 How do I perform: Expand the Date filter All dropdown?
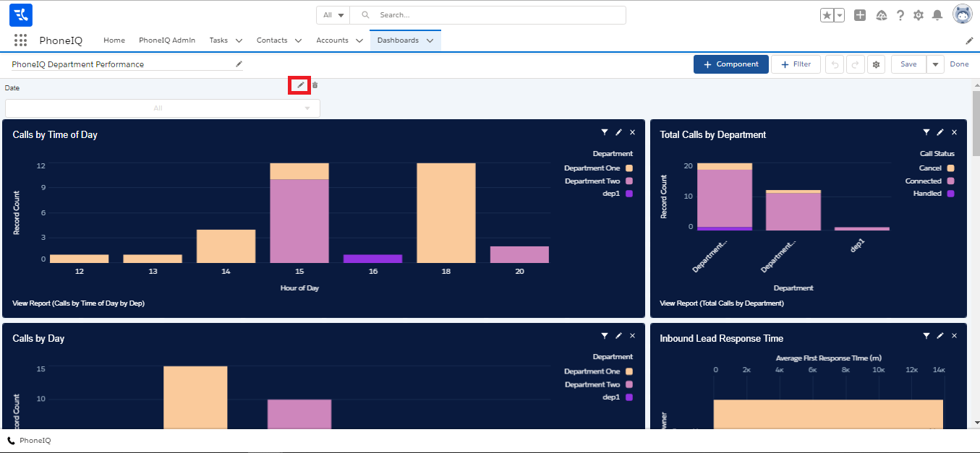tap(163, 108)
